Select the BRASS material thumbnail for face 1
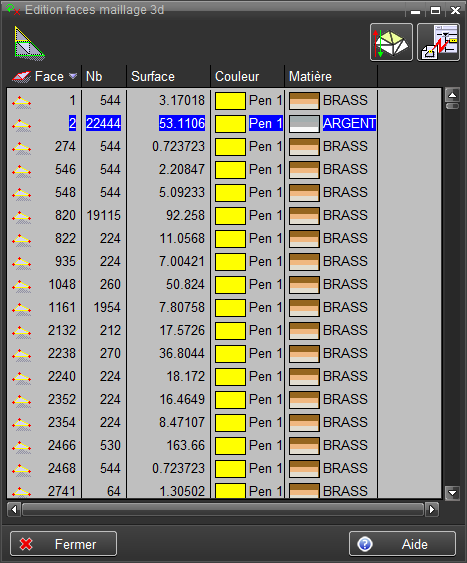The width and height of the screenshot is (467, 563). tap(304, 101)
